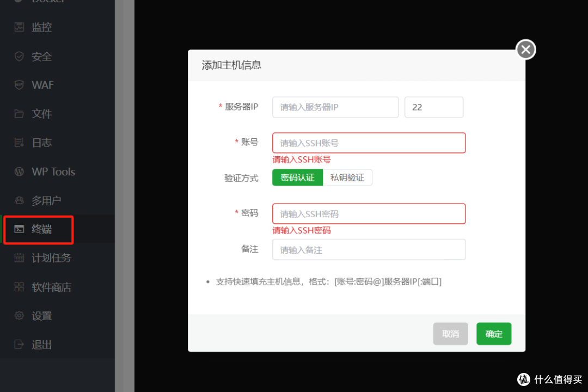588x392 pixels.
Task: Focus the SSH account input field
Action: [x=369, y=143]
